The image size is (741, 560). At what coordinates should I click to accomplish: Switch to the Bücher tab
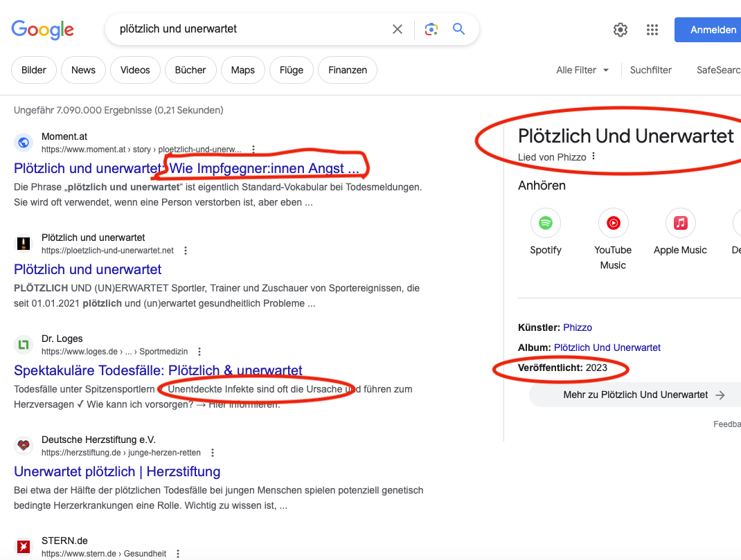190,70
